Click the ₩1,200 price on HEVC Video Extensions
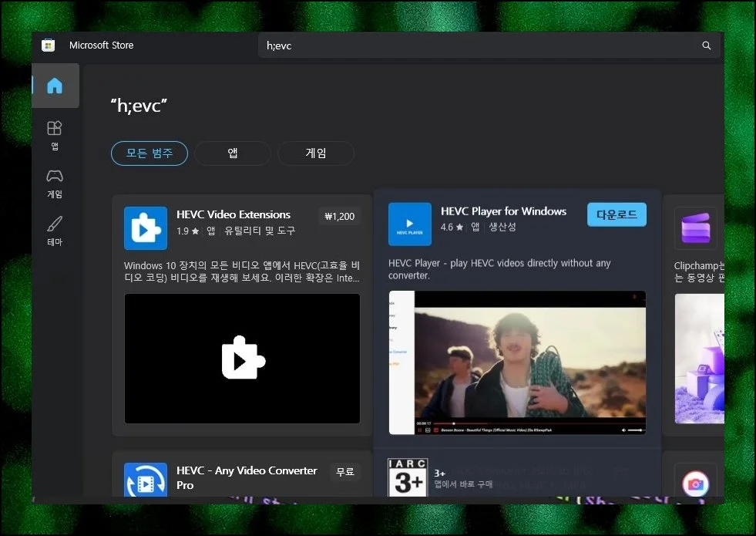The width and height of the screenshot is (756, 536). point(339,217)
